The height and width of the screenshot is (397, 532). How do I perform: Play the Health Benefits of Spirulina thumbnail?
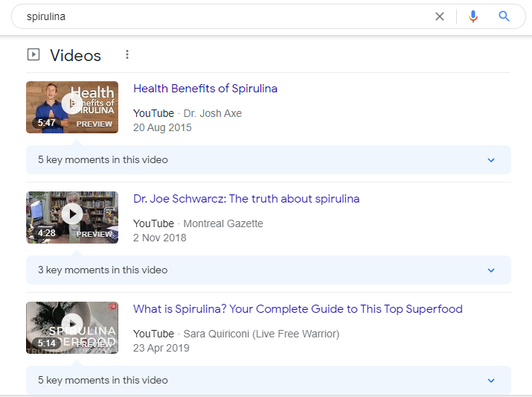72,107
